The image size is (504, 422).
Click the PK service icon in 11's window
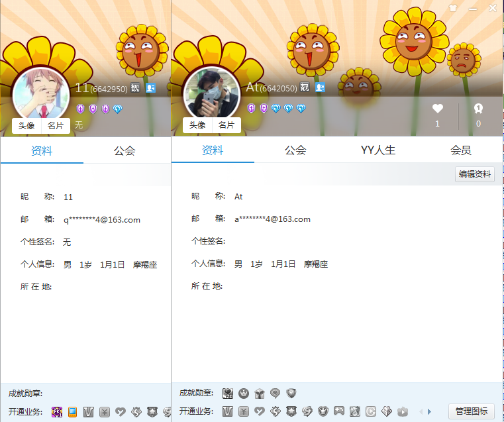[x=57, y=411]
